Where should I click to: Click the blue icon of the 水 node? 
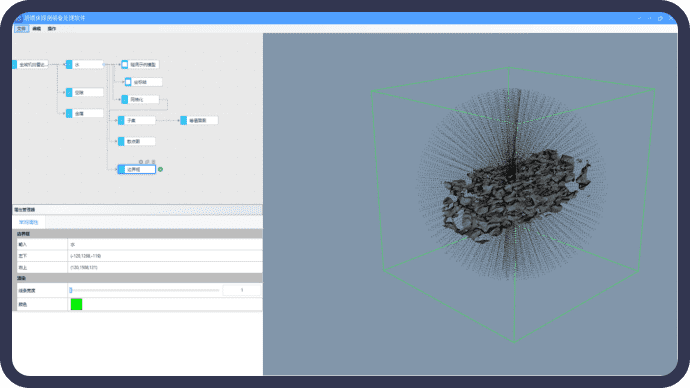tap(69, 65)
